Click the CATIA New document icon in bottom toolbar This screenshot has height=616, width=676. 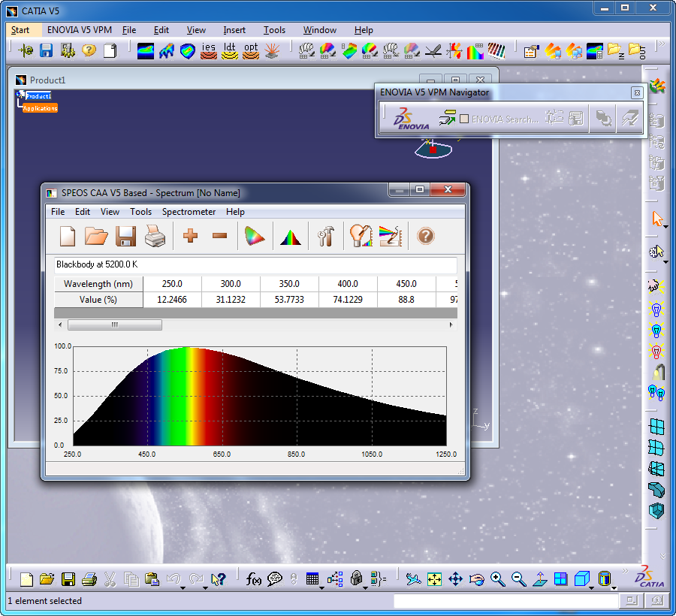click(26, 579)
